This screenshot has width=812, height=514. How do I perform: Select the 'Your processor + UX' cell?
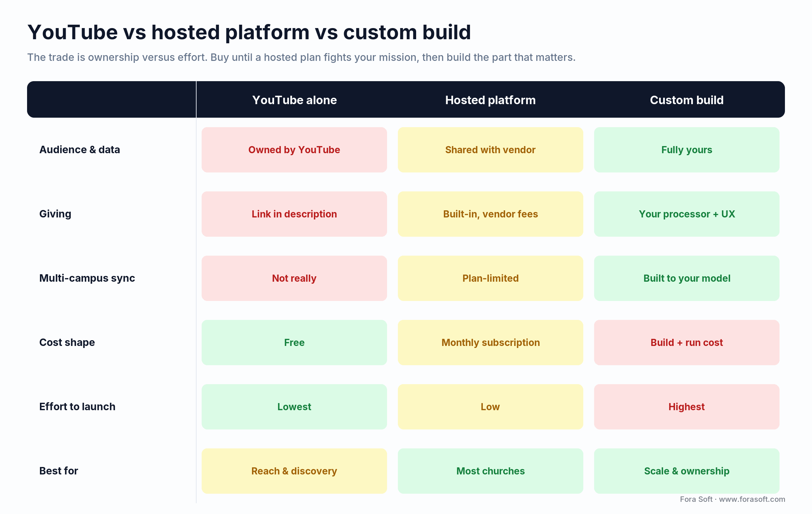[x=687, y=214]
